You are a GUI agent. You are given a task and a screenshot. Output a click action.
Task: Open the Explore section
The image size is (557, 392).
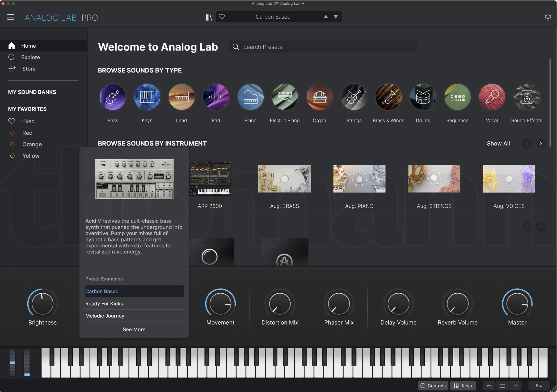tap(30, 57)
